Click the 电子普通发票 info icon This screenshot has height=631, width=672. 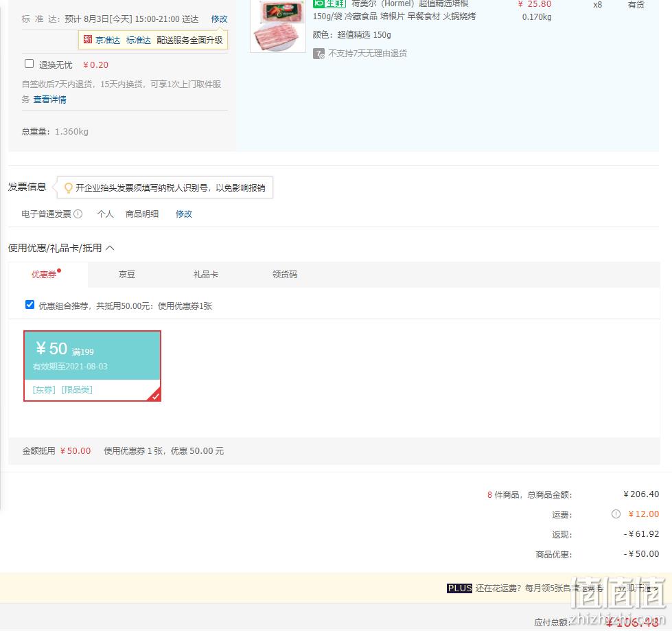coord(78,214)
